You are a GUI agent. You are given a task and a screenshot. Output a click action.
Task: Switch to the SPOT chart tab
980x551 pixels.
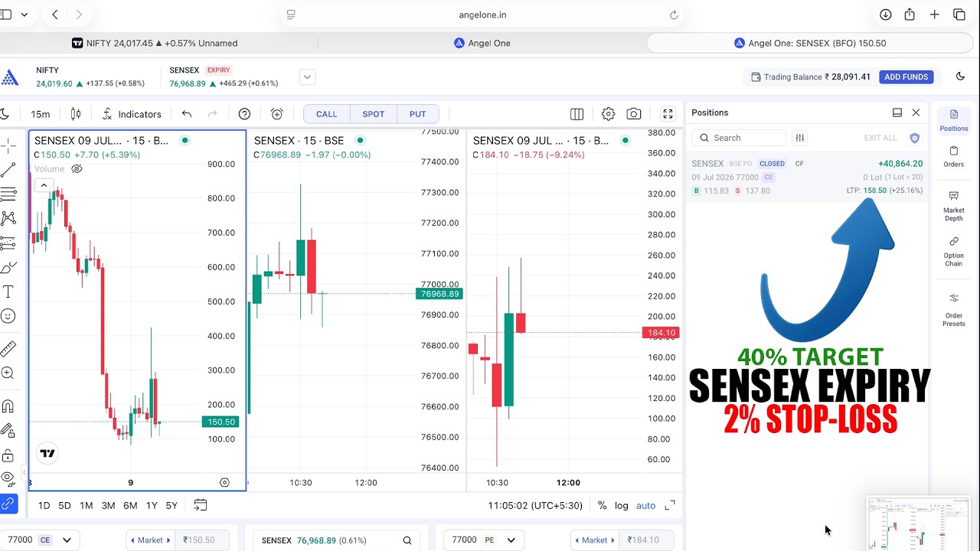pyautogui.click(x=374, y=114)
